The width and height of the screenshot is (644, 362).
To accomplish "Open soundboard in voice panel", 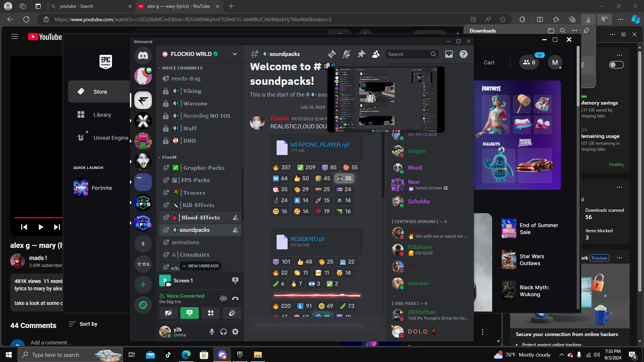I will click(232, 313).
